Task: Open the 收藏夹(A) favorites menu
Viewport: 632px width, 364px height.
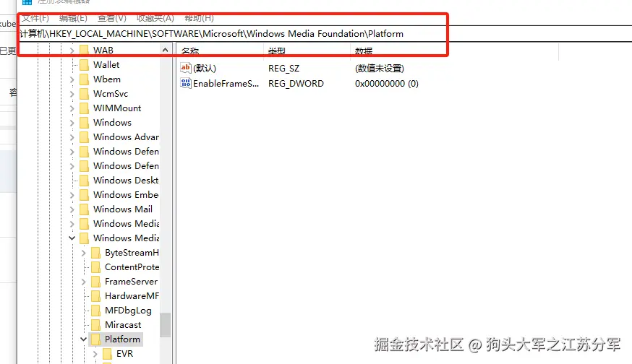Action: [155, 18]
